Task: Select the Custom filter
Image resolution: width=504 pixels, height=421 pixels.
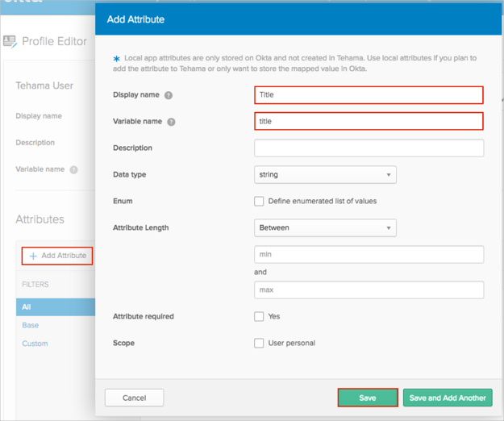Action: click(35, 344)
